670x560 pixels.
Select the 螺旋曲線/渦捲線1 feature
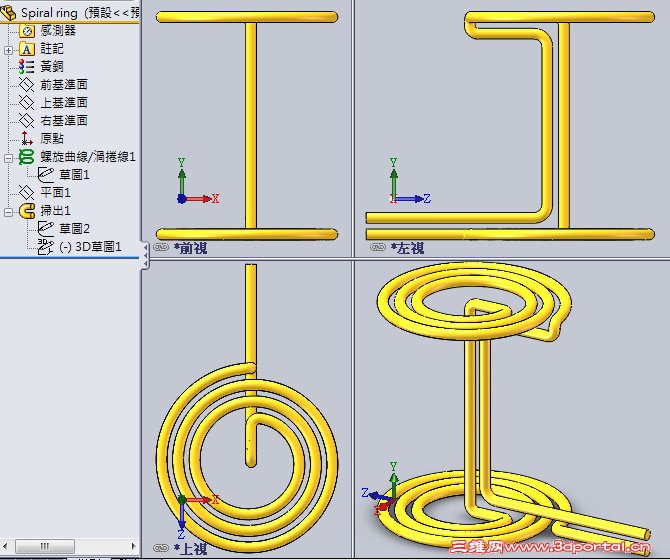pyautogui.click(x=88, y=157)
